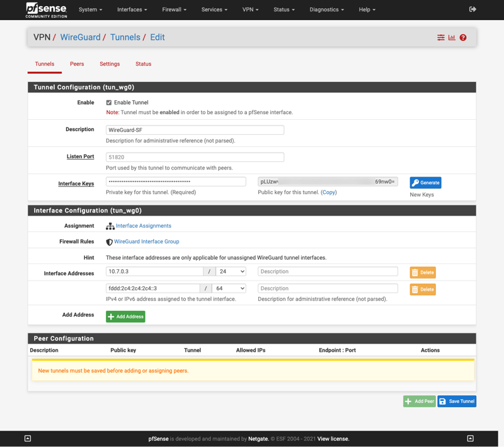This screenshot has height=447, width=504.
Task: Delete the 10.7.0.3 interface address
Action: [x=423, y=272]
